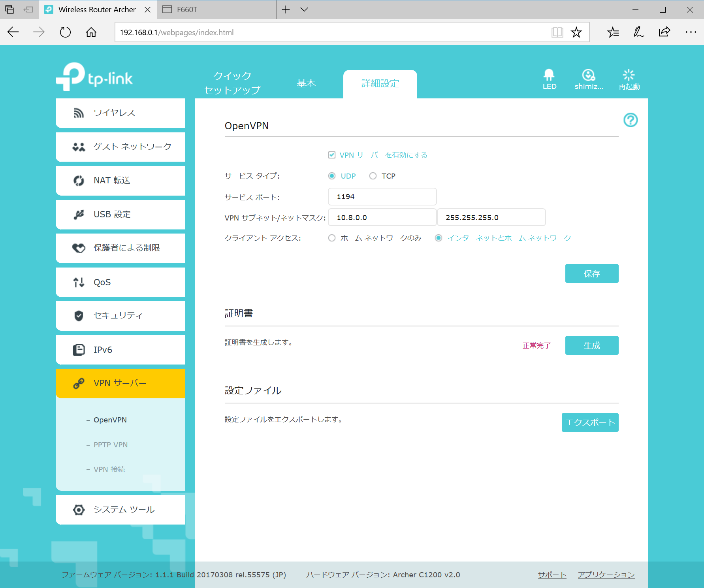Click the browser home icon
This screenshot has height=588, width=704.
click(91, 32)
